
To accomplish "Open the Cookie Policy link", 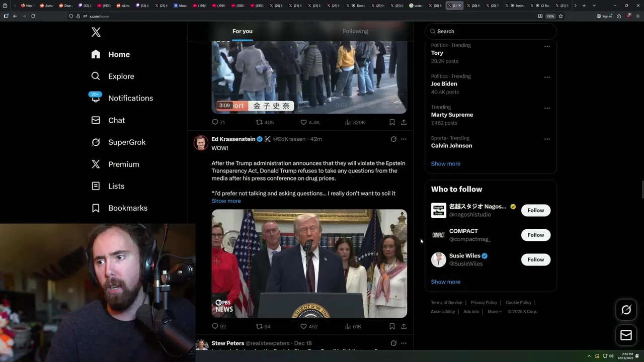I will (x=518, y=303).
